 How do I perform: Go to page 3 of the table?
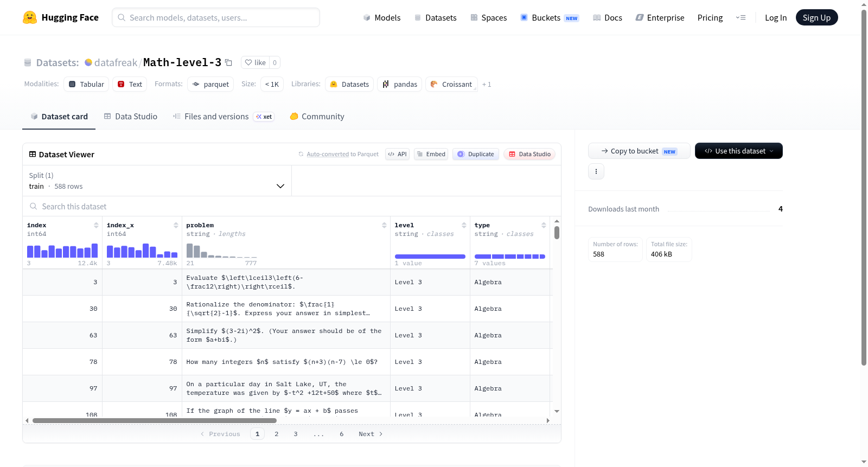295,434
